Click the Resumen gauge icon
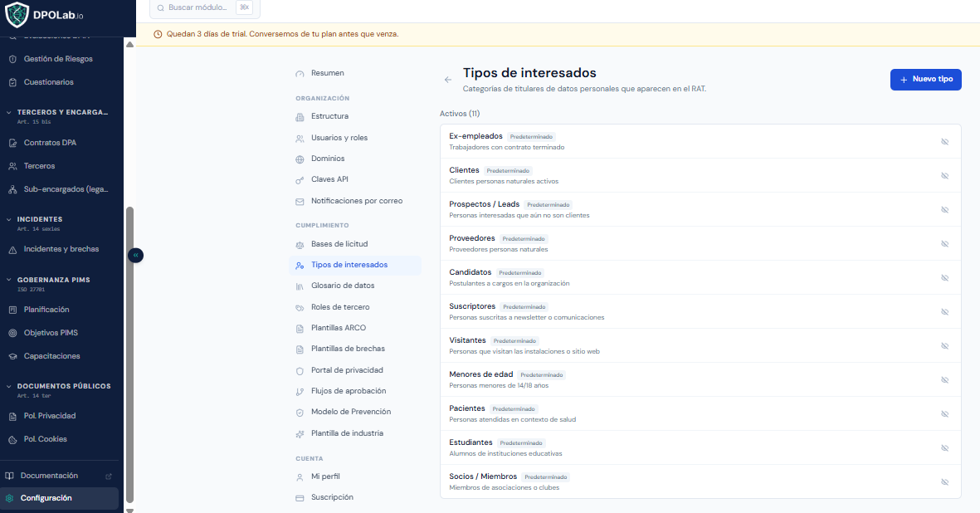This screenshot has height=513, width=980. [x=300, y=74]
